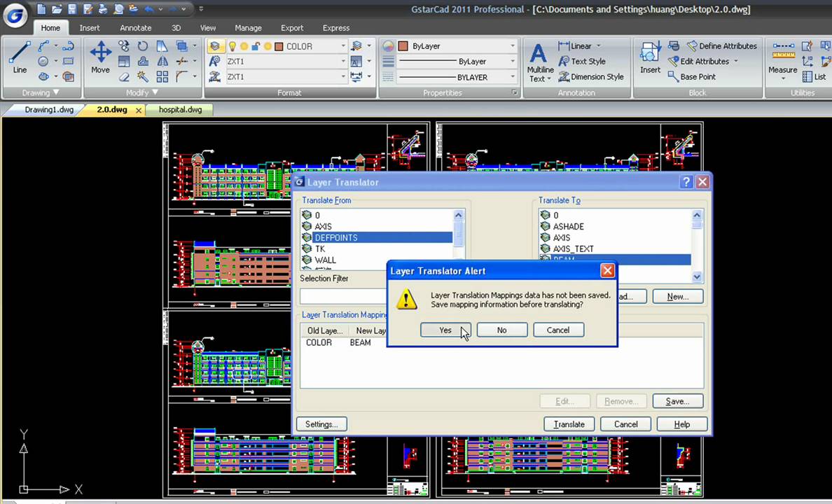Select WALL in Translate From list
Image resolution: width=832 pixels, height=504 pixels.
pos(376,260)
